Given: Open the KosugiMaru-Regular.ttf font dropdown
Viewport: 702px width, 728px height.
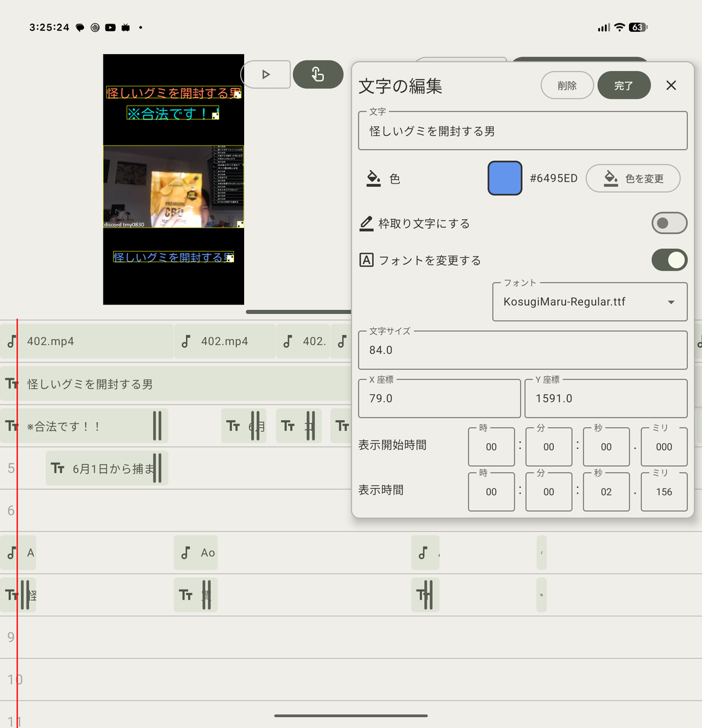Looking at the screenshot, I should [590, 302].
